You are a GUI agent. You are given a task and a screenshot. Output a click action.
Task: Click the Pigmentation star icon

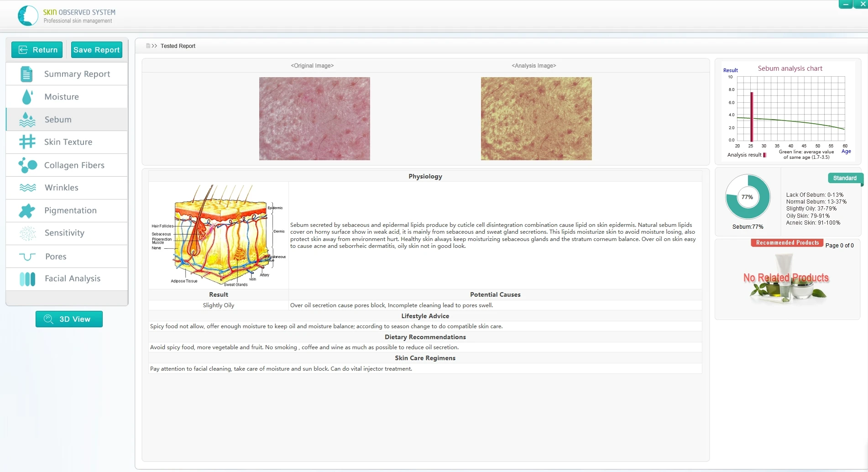click(27, 210)
